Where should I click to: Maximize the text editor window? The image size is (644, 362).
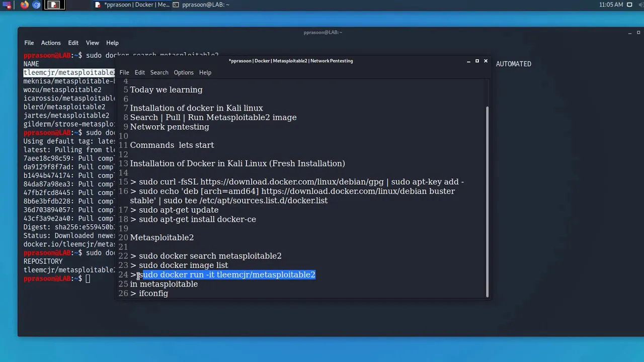pyautogui.click(x=477, y=61)
